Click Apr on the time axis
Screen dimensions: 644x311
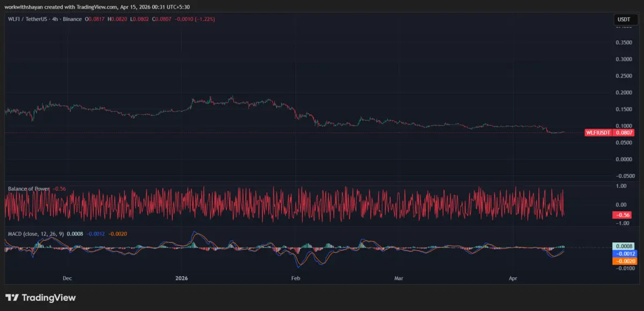[513, 278]
